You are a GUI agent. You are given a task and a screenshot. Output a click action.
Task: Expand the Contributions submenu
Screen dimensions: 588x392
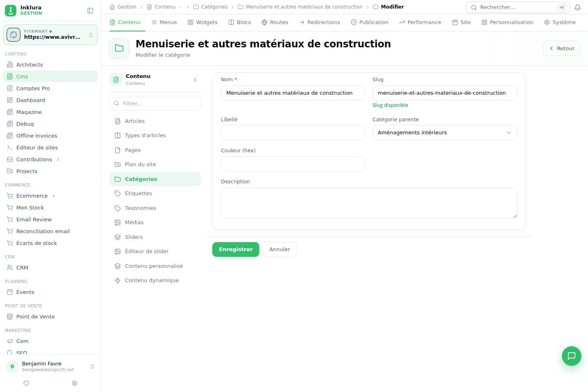[58, 159]
